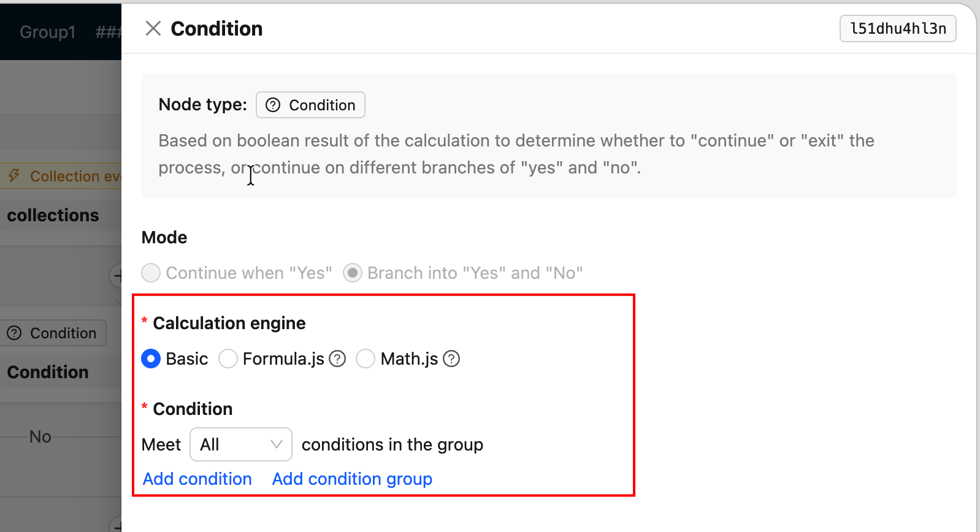Close the Condition panel with the X icon
Viewport: 980px width, 532px height.
point(153,28)
